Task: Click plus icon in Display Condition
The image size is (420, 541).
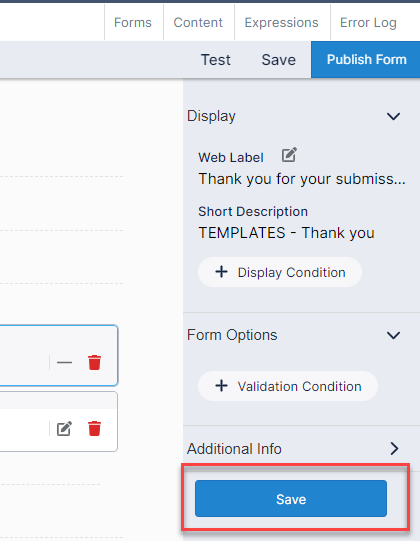Action: [x=221, y=272]
